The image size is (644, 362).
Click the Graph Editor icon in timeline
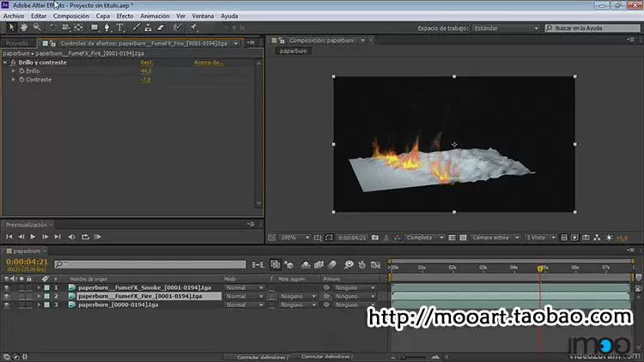[x=375, y=265]
